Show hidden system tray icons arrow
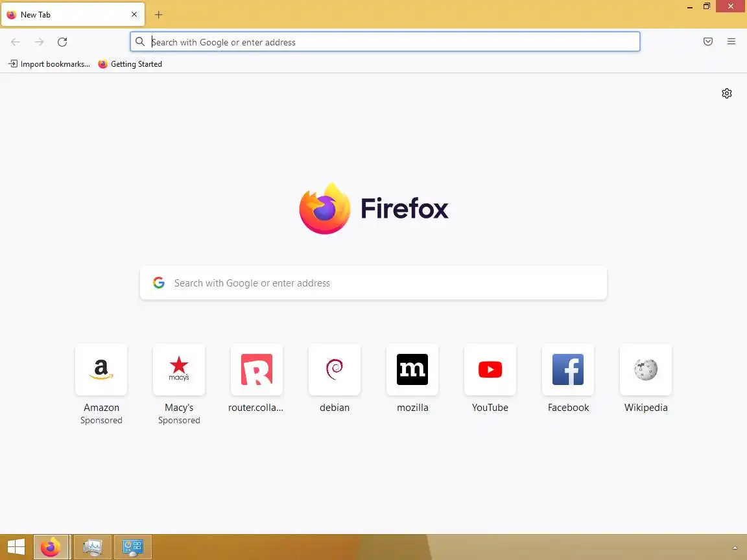 (735, 548)
